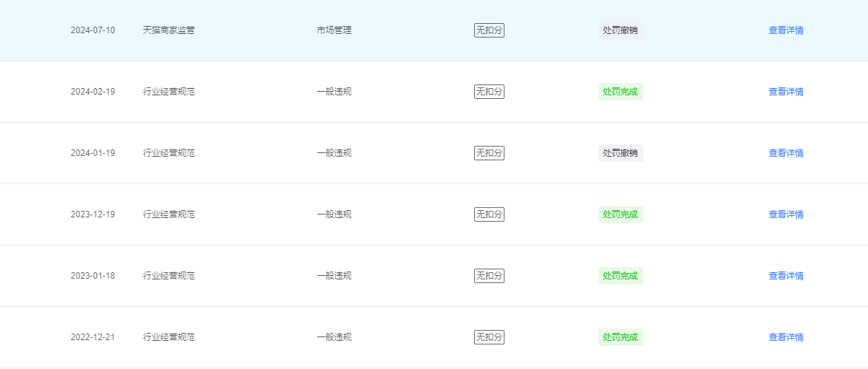This screenshot has height=369, width=868.
Task: Click 处罚撤销 status tag in 2024-01-19 row
Action: click(x=620, y=153)
